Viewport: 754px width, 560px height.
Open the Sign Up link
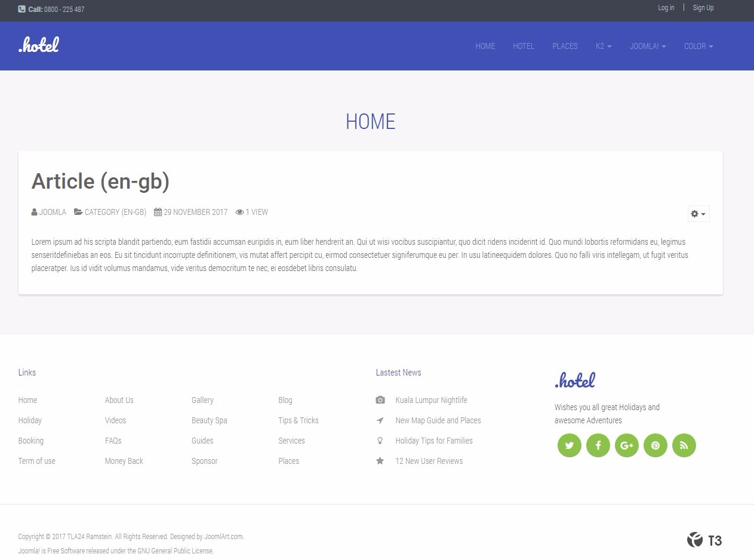[x=703, y=8]
